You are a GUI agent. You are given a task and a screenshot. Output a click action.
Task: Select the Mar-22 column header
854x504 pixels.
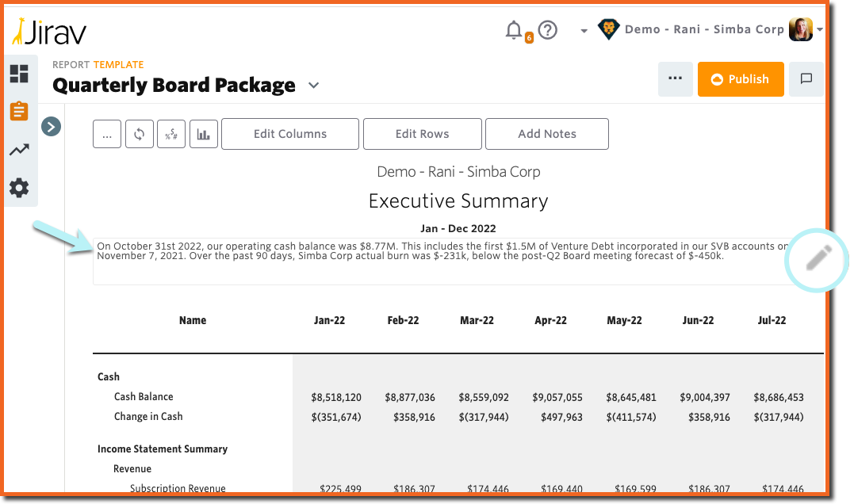coord(477,321)
